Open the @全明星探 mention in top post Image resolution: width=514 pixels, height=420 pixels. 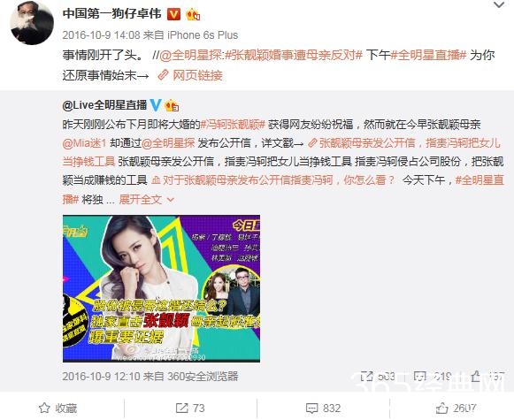coord(190,55)
